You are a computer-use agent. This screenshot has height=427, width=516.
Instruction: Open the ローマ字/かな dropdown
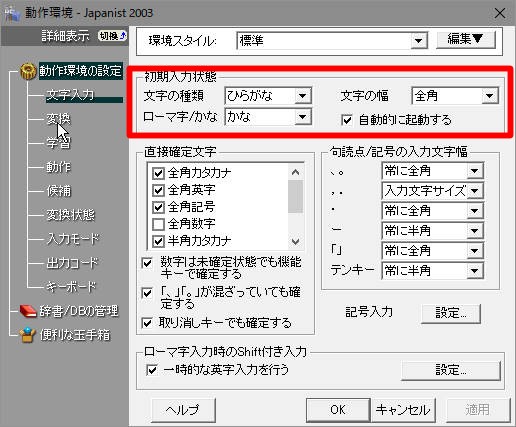pos(303,117)
